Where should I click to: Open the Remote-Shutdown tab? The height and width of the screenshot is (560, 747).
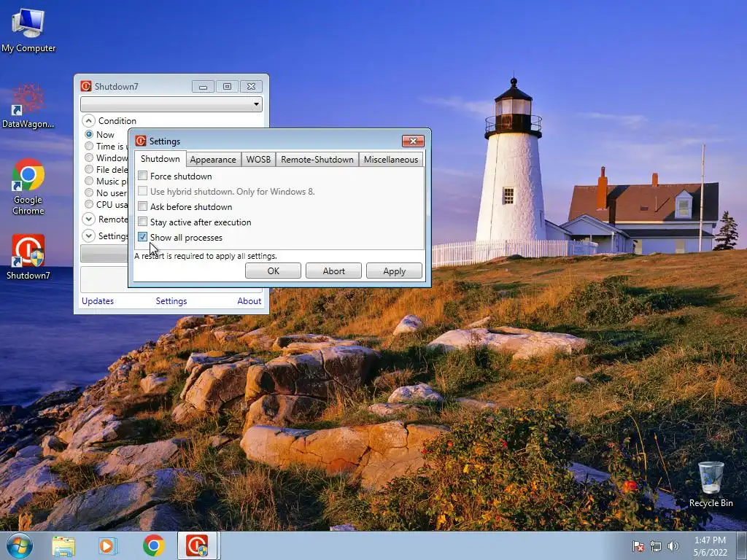317,160
